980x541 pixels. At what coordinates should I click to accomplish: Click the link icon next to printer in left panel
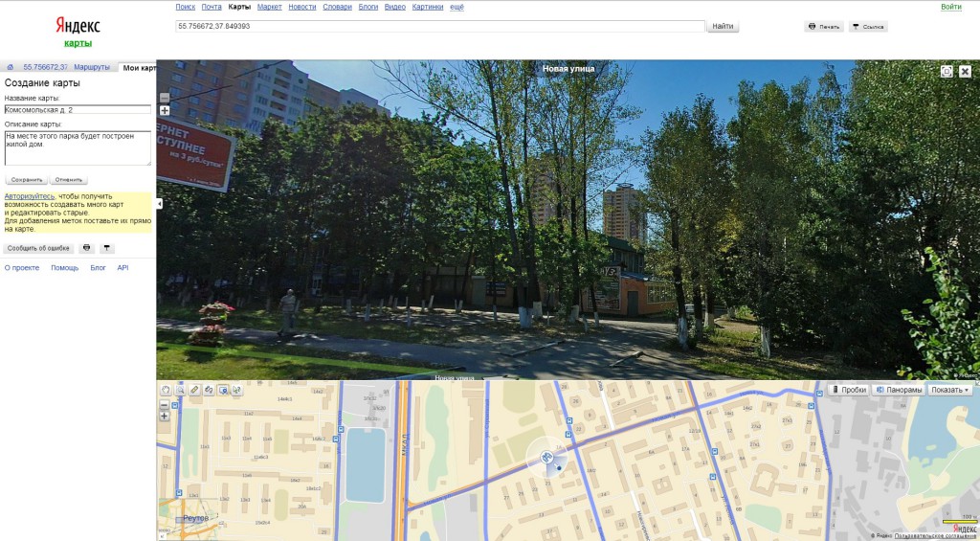click(x=107, y=248)
